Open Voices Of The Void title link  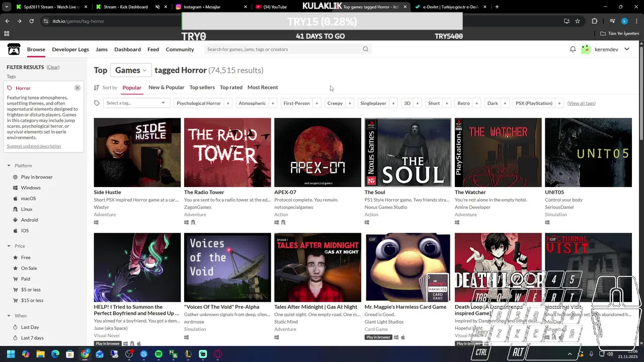pos(222,307)
